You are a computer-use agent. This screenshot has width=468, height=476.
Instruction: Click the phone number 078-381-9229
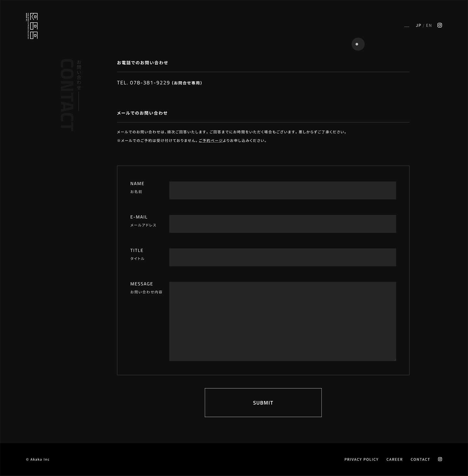coord(149,83)
